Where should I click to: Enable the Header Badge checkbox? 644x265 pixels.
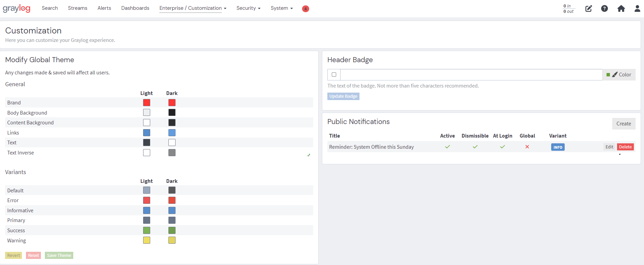pyautogui.click(x=334, y=75)
